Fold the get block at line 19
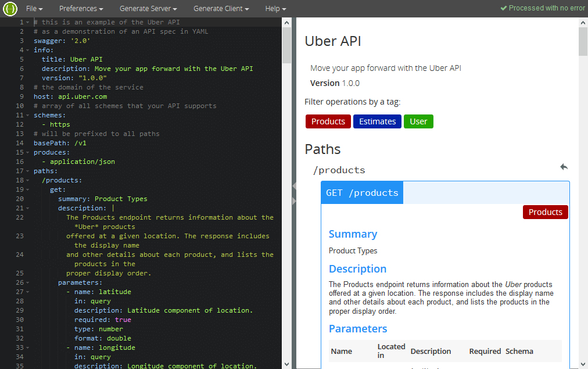 pos(28,190)
